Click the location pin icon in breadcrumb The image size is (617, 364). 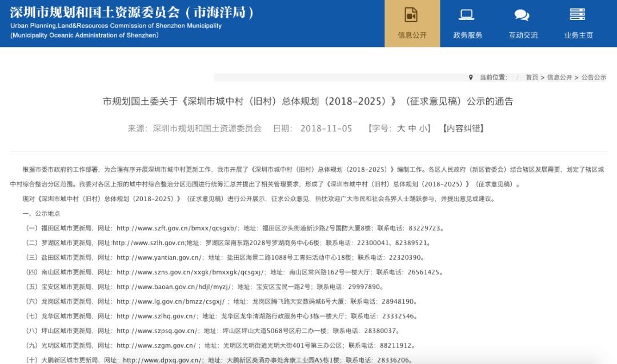[x=471, y=77]
